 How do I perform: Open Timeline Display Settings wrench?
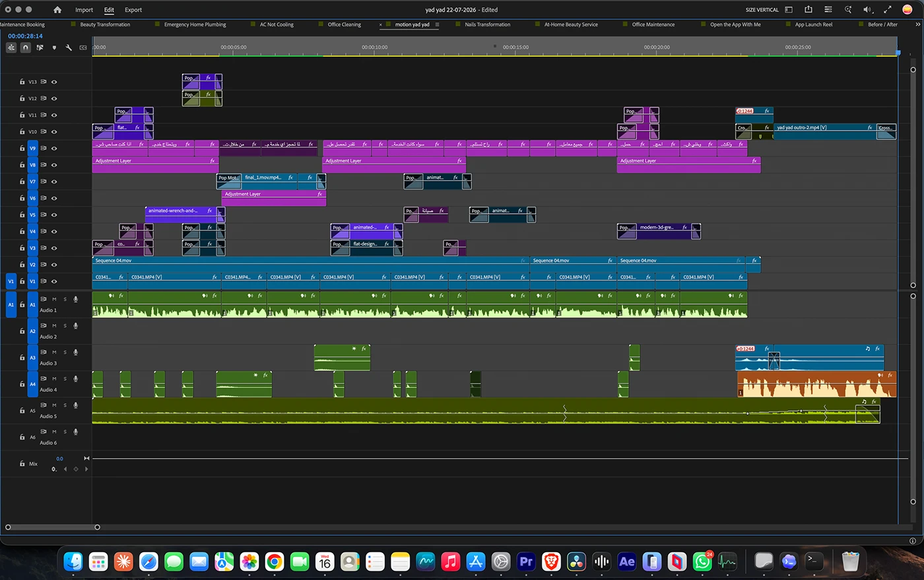point(69,48)
